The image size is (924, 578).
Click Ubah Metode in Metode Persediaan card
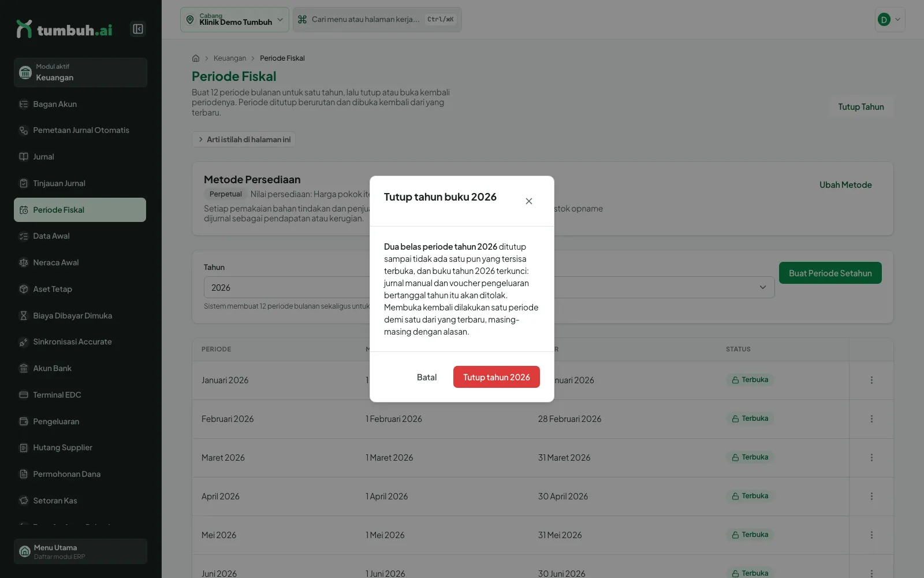(x=845, y=185)
